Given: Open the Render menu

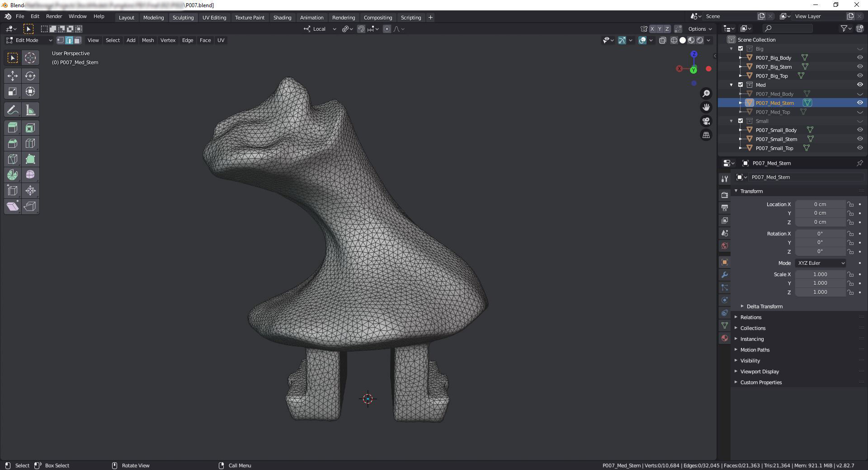Looking at the screenshot, I should click(54, 16).
